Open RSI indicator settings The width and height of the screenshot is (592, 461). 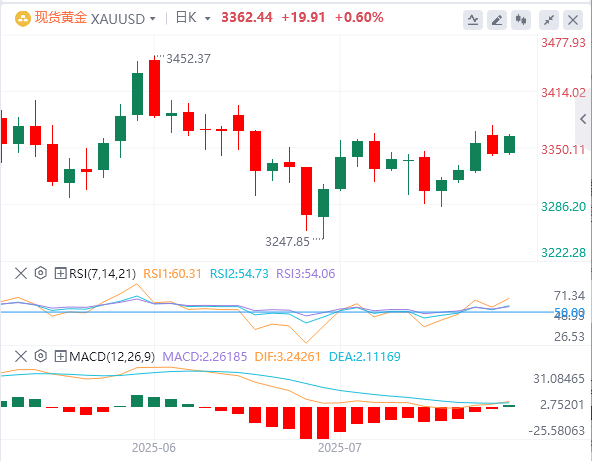pyautogui.click(x=41, y=273)
